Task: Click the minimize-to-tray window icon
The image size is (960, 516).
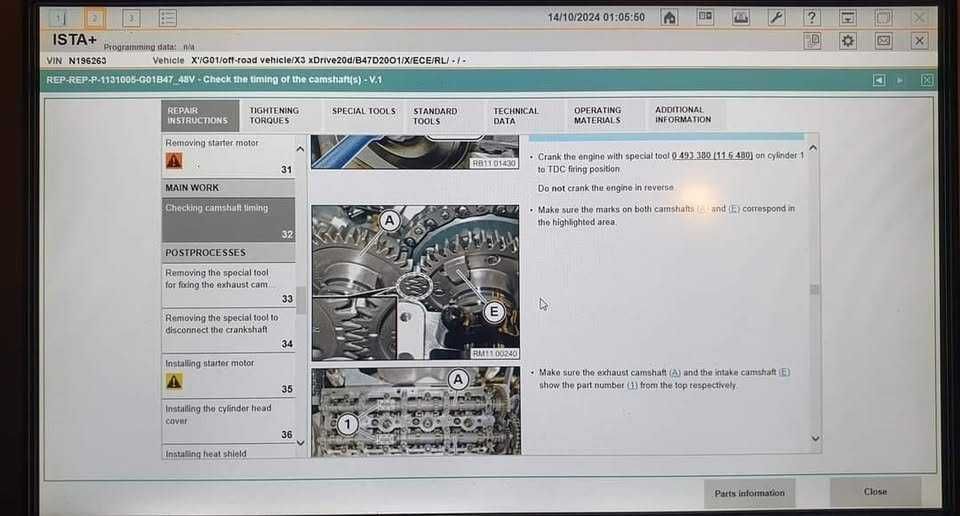Action: pyautogui.click(x=847, y=17)
